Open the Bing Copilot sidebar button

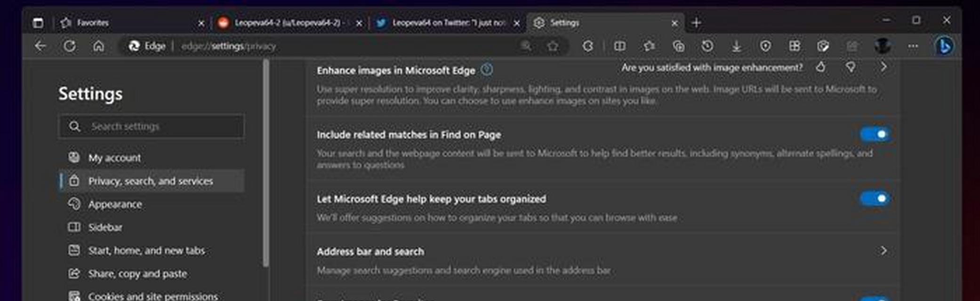coord(944,46)
